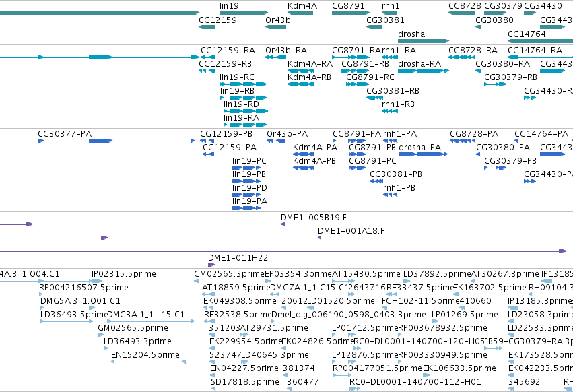Screen dimensions: 573x392
Task: Select protein feature lin19-PD
Action: [x=246, y=195]
